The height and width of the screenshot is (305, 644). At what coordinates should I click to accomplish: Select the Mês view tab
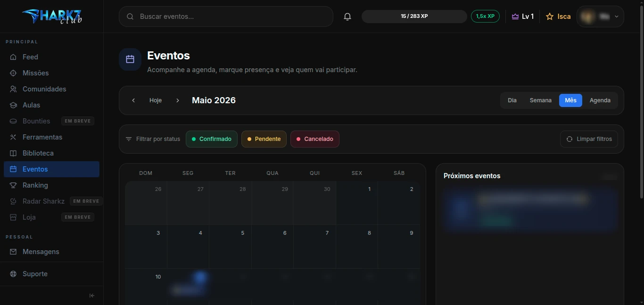[x=570, y=100]
